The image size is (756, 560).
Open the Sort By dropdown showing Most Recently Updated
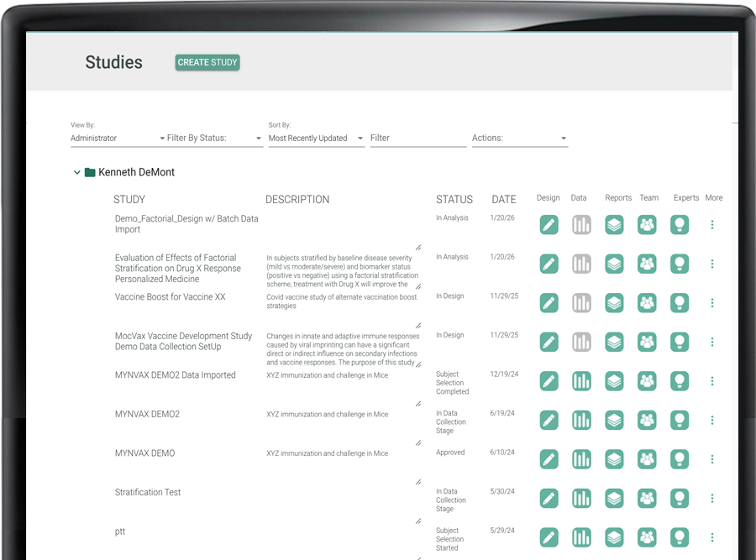[316, 138]
